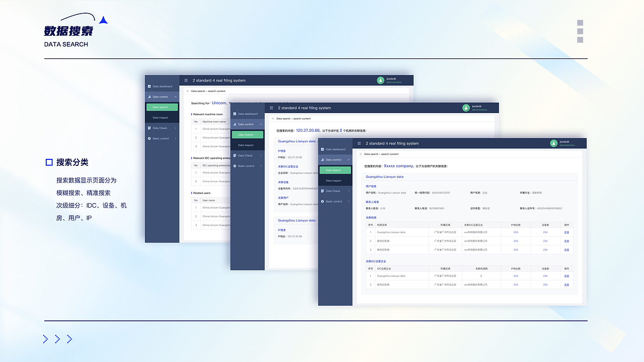Image resolution: width=644 pixels, height=362 pixels.
Task: Open view link for Guangzhou Lianyun machine room row
Action: [567, 232]
